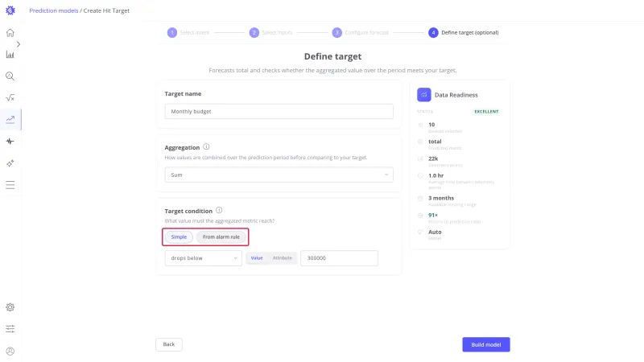Switch threshold source to Value
The height and width of the screenshot is (362, 644).
click(x=257, y=258)
